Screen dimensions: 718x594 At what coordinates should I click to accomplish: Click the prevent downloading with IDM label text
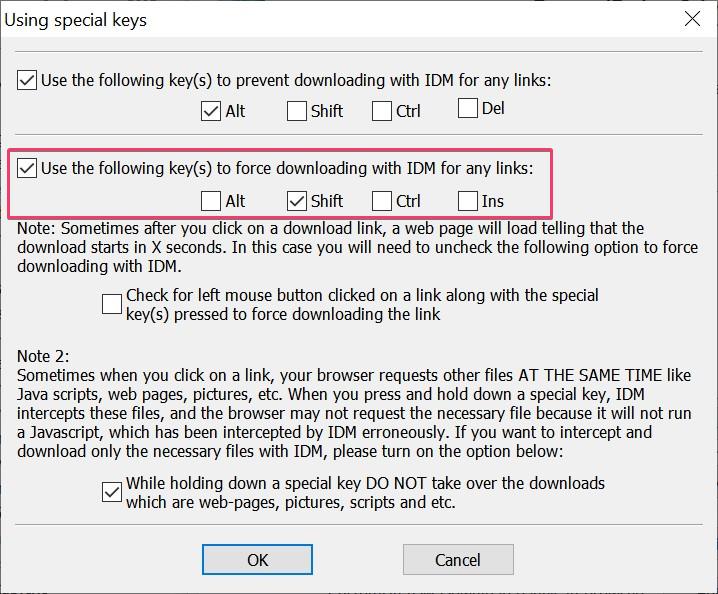(296, 80)
